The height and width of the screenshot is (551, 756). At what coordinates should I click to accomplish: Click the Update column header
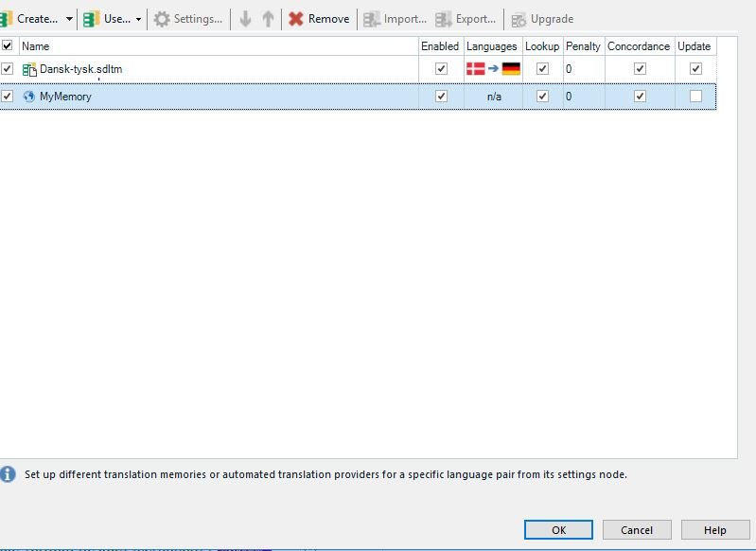pyautogui.click(x=695, y=46)
